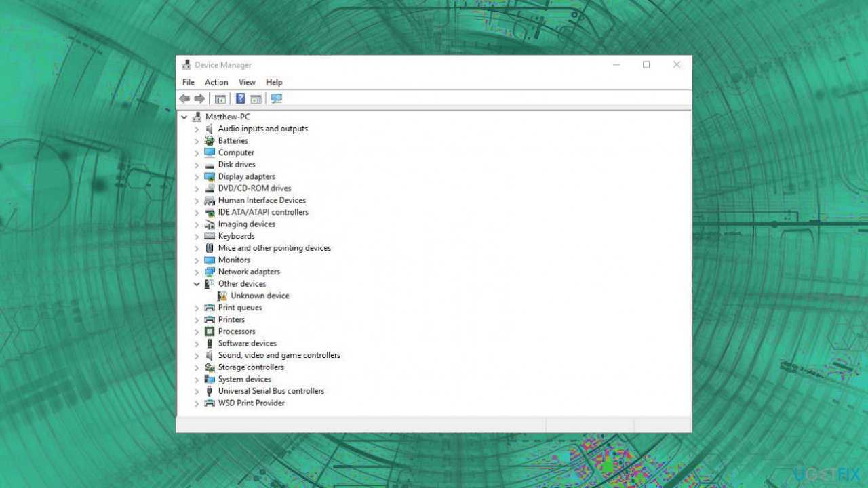The width and height of the screenshot is (868, 488).
Task: Select the Human Interface Devices label
Action: click(x=262, y=201)
